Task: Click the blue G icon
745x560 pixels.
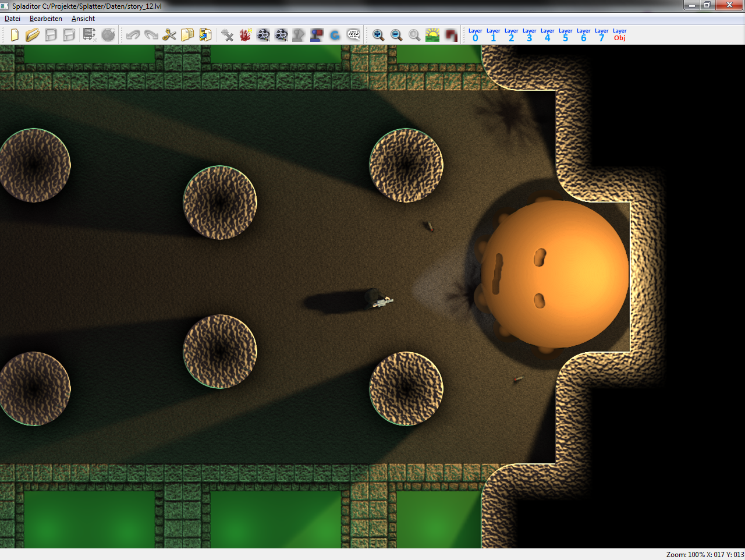Action: (x=335, y=35)
